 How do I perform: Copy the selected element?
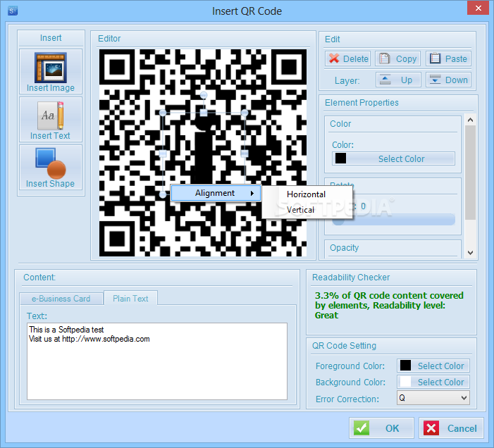(397, 58)
